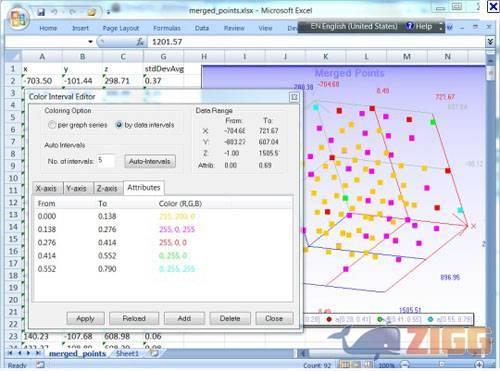The width and height of the screenshot is (500, 371).
Task: Click the fx insert function icon
Action: 140,42
